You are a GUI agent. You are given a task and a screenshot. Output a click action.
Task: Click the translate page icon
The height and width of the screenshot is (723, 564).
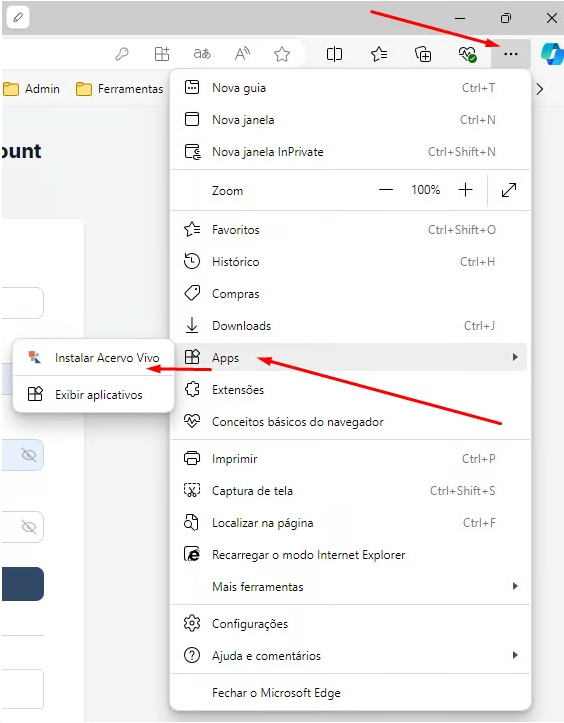click(x=202, y=54)
